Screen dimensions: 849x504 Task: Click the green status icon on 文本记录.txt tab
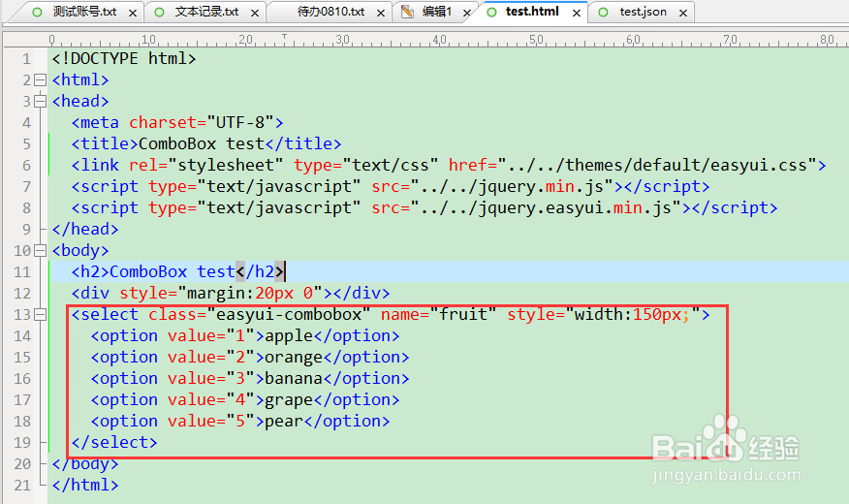tap(159, 12)
